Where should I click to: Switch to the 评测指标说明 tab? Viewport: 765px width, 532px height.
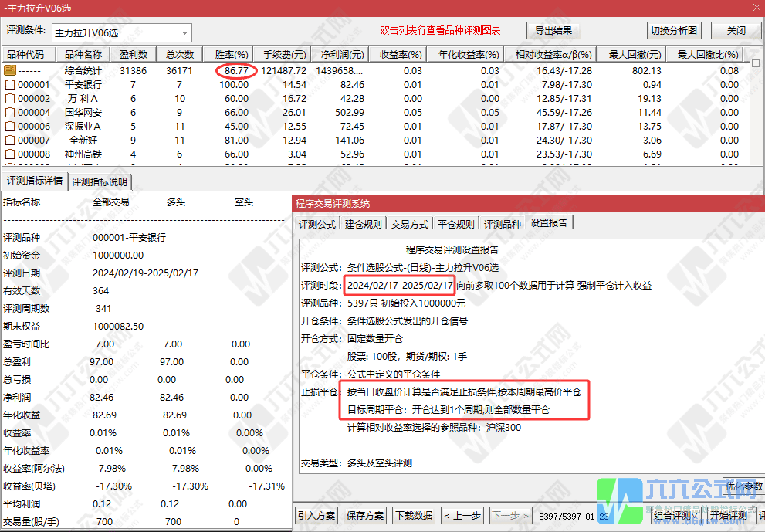point(100,182)
